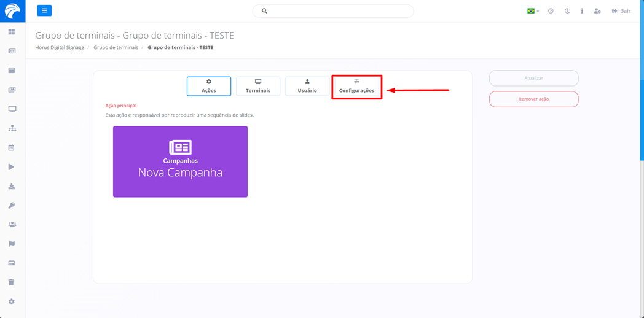Open the trash icon in sidebar
The image size is (644, 318).
(x=12, y=282)
